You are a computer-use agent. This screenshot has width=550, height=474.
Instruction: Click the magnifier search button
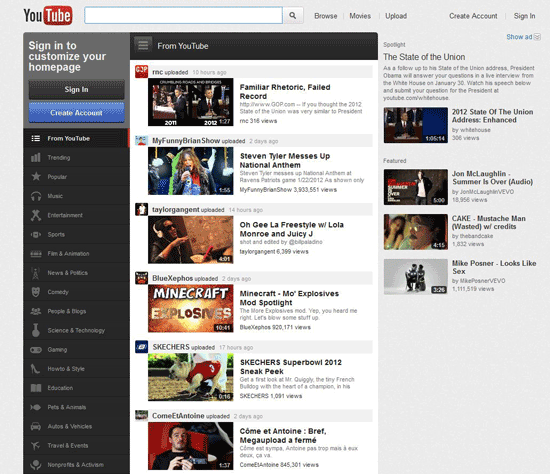tap(293, 15)
